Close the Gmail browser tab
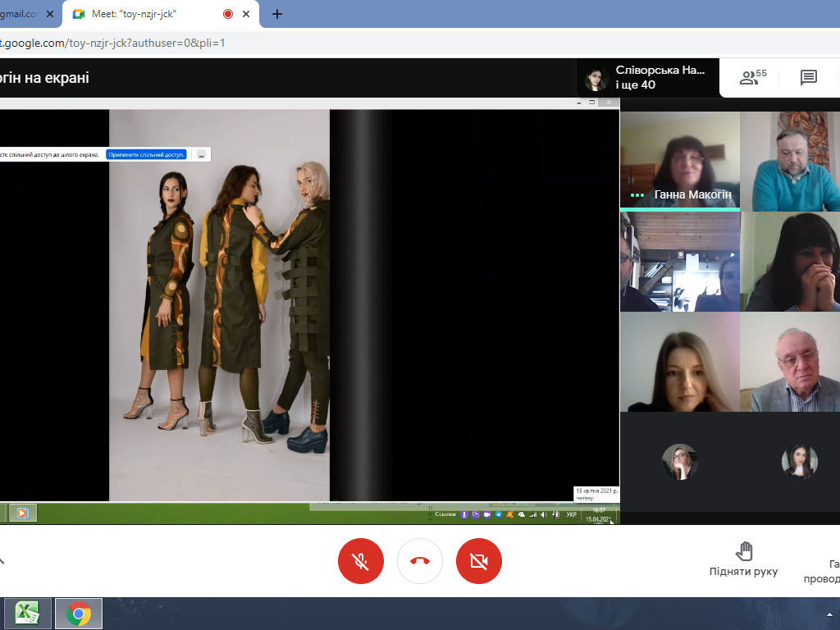Screen dimensions: 840x630 [x=49, y=14]
